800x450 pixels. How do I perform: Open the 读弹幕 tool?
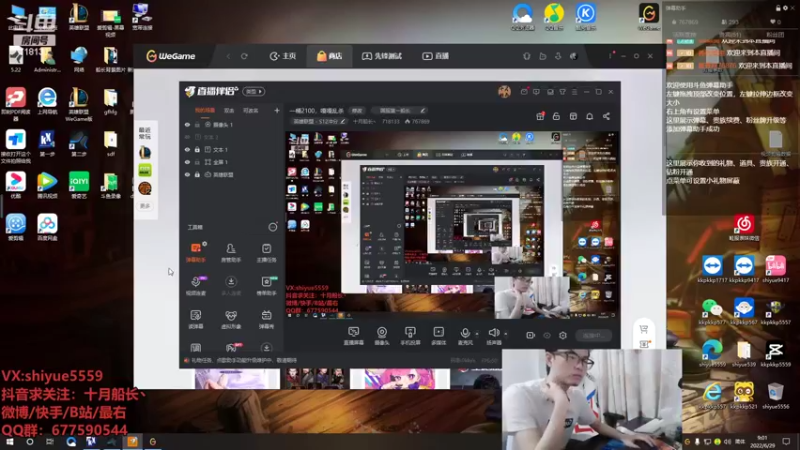[195, 319]
